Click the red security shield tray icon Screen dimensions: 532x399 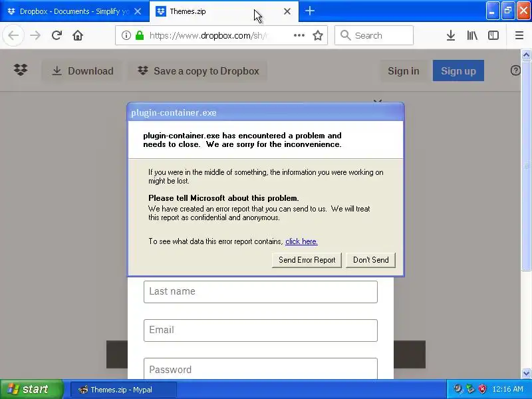pos(481,389)
